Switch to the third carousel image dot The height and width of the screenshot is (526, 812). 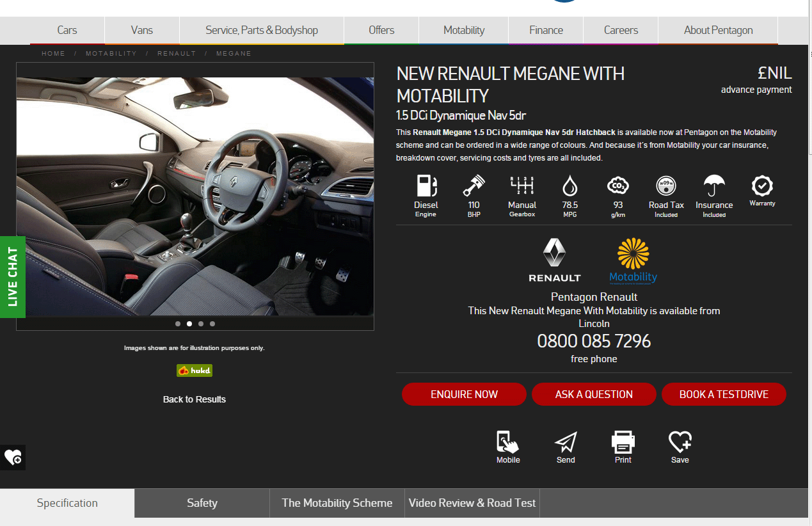pos(201,324)
